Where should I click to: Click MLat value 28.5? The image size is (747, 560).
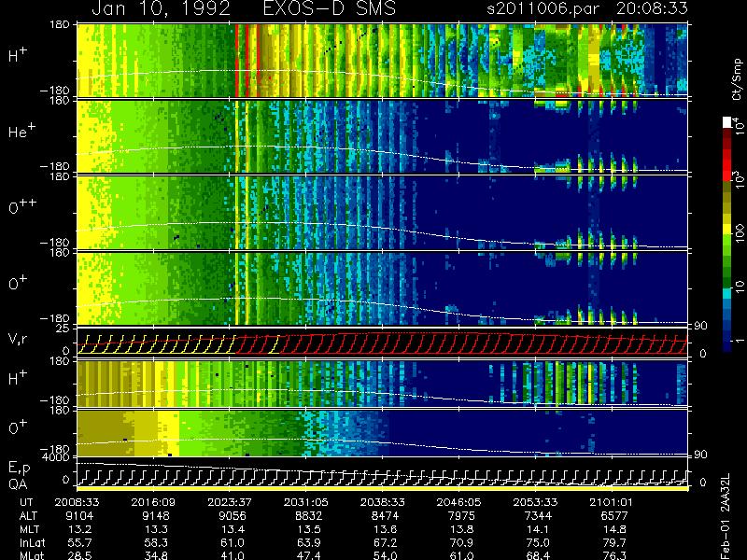[x=79, y=555]
